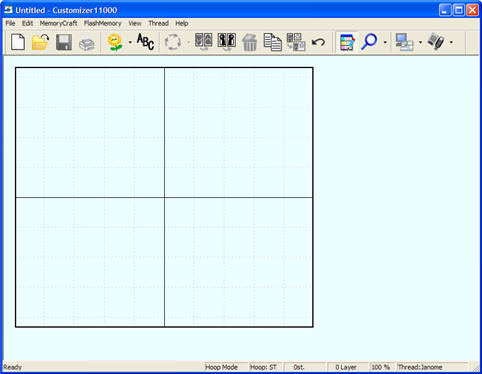Open the FlashMemory menu

102,23
